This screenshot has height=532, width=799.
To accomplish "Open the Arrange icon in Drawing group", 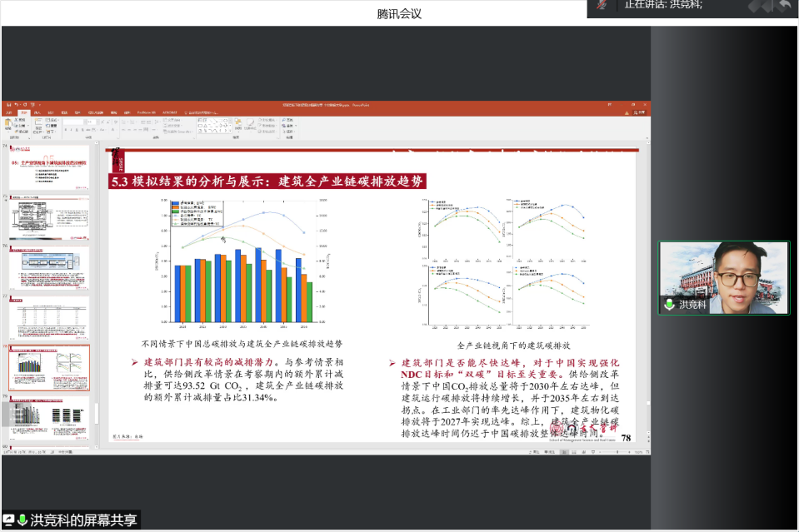I will point(237,124).
